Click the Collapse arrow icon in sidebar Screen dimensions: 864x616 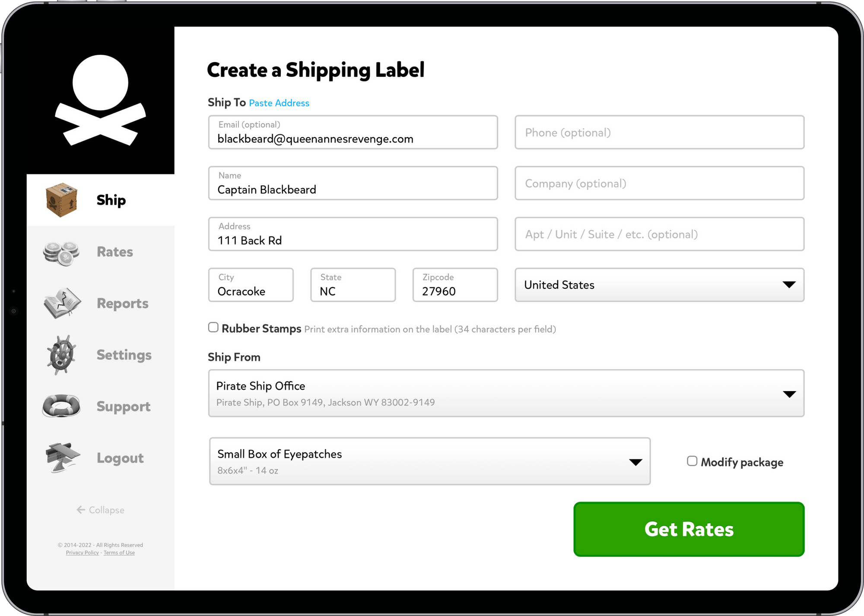tap(80, 510)
